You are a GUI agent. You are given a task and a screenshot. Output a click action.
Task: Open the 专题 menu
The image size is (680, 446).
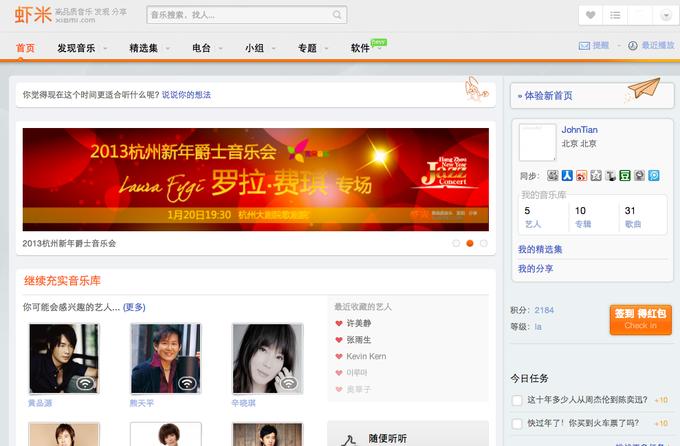tap(307, 48)
